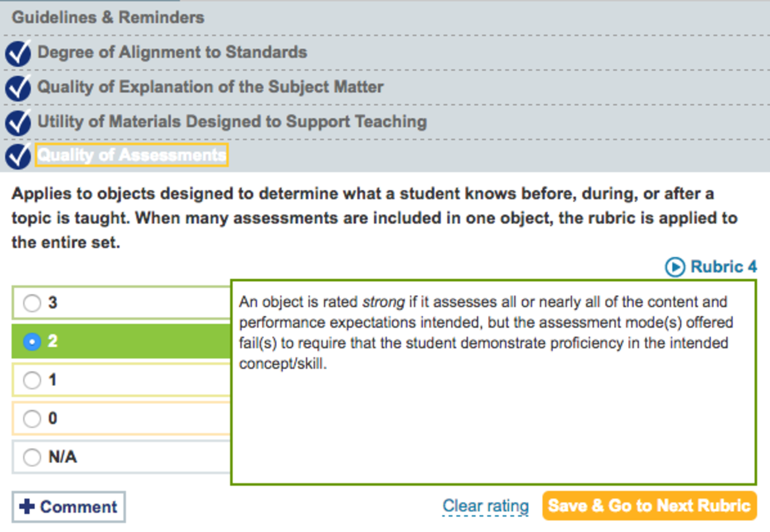Select rating 1 radio button
This screenshot has width=770, height=532.
click(x=32, y=380)
